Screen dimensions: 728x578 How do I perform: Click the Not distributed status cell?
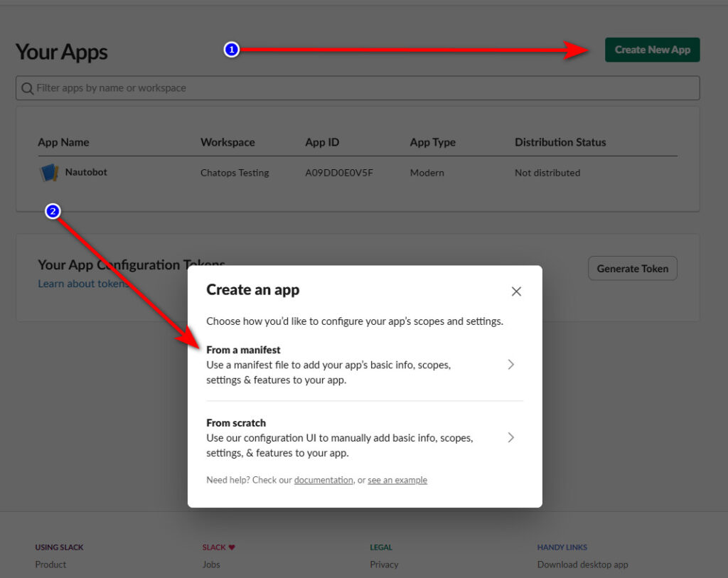coord(547,173)
